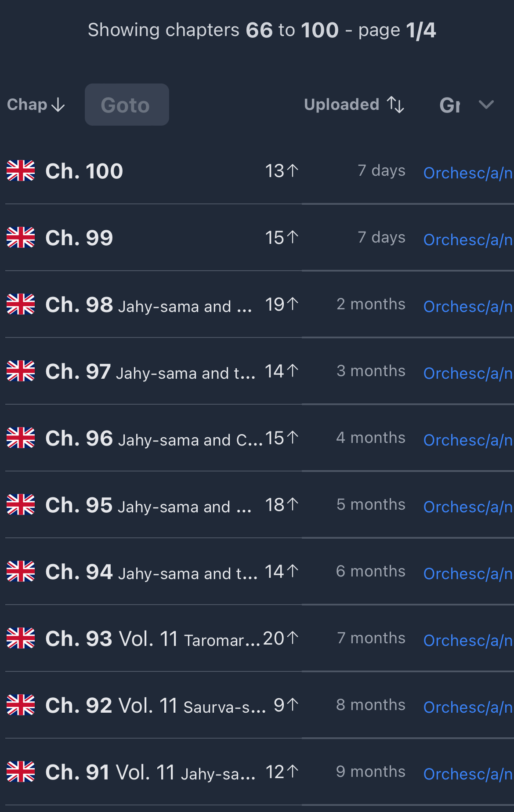Open Ch. 94 Jahy-sama and t... chapter
Viewport: 514px width, 812px height.
point(152,572)
